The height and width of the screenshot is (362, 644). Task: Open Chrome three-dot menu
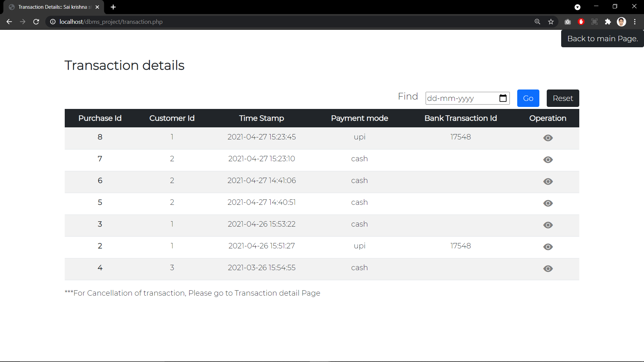pyautogui.click(x=635, y=22)
